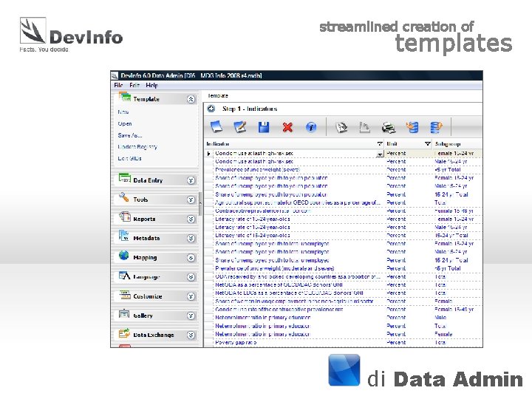Click the blue floppy disk Save icon

pos(264,127)
